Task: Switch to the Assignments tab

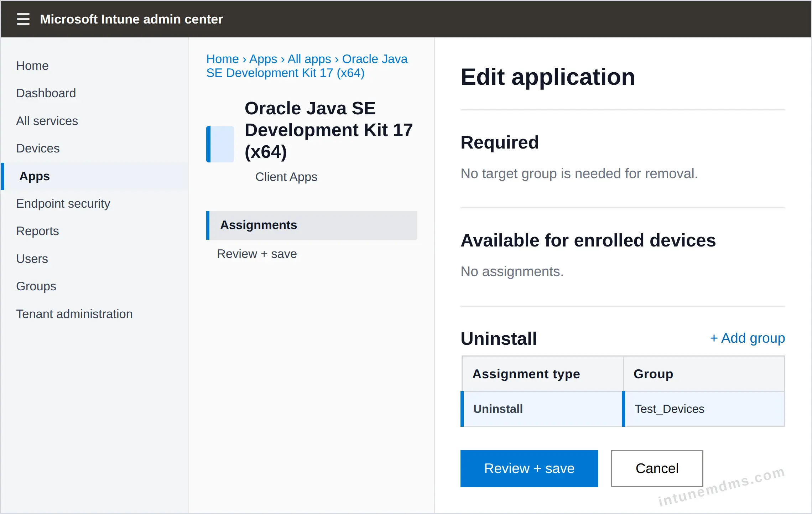Action: tap(311, 225)
